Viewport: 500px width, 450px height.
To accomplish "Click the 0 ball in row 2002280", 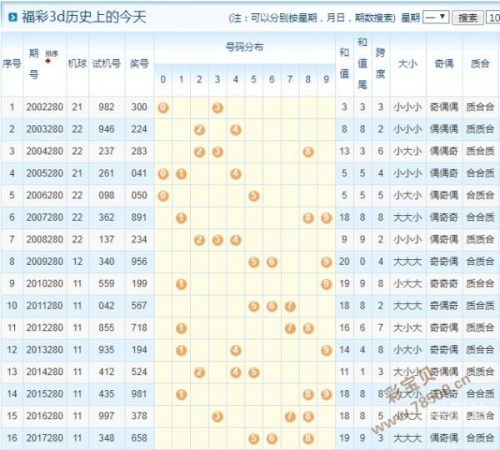I will (x=163, y=108).
